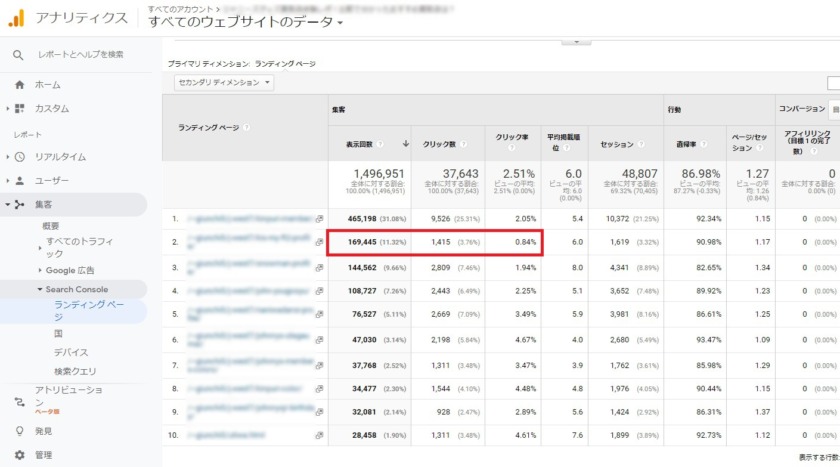Screen dimensions: 840x467
Task: Collapse the Search Console submenu
Action: pyautogui.click(x=40, y=289)
